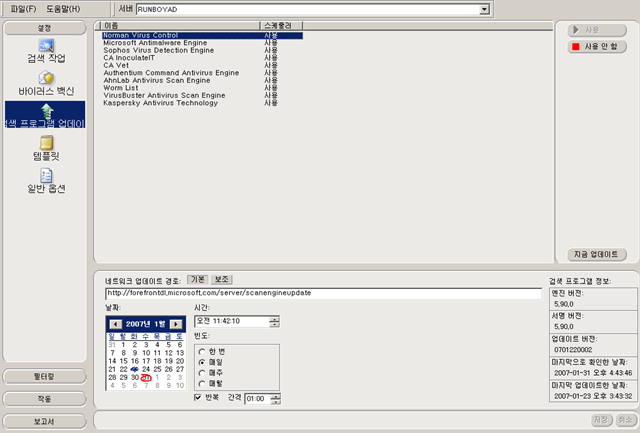Open the 검색 작업 scan job icon

pos(46,51)
